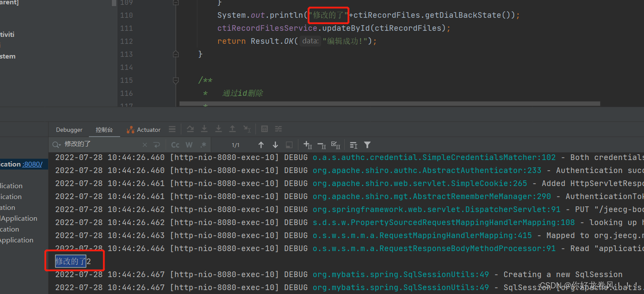Click the hamburger layout icon beside Actuator
This screenshot has width=644, height=294.
click(172, 129)
